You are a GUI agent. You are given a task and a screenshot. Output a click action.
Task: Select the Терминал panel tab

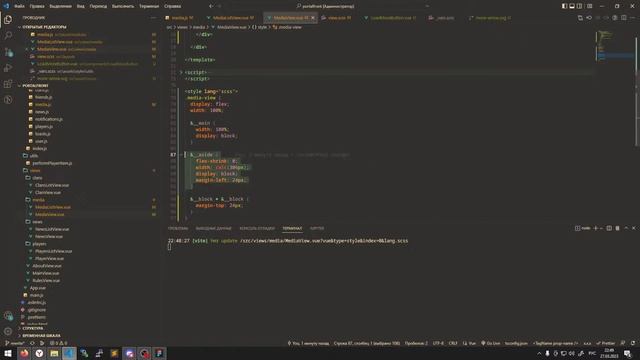tap(292, 228)
